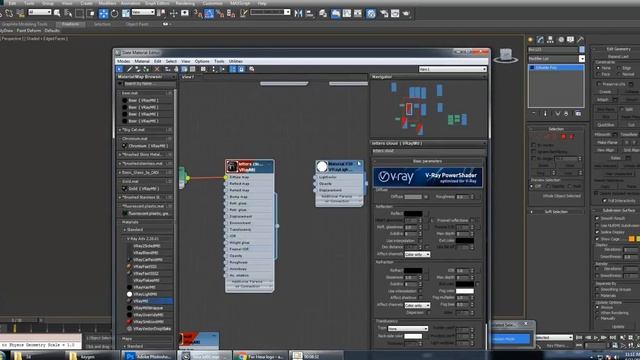The width and height of the screenshot is (640, 360).
Task: Open the Material menu in Slate Material Editor
Action: pos(142,61)
